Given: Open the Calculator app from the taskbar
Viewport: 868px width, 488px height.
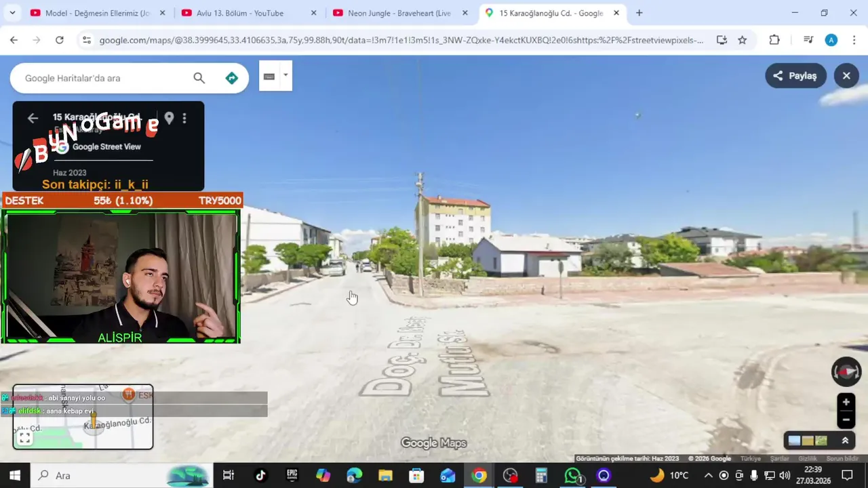Looking at the screenshot, I should click(541, 475).
